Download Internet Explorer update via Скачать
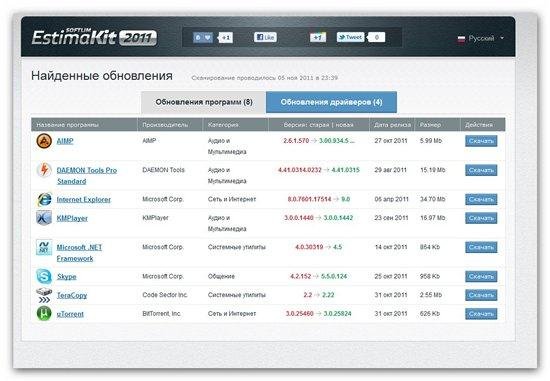The height and width of the screenshot is (381, 550). pos(481,199)
